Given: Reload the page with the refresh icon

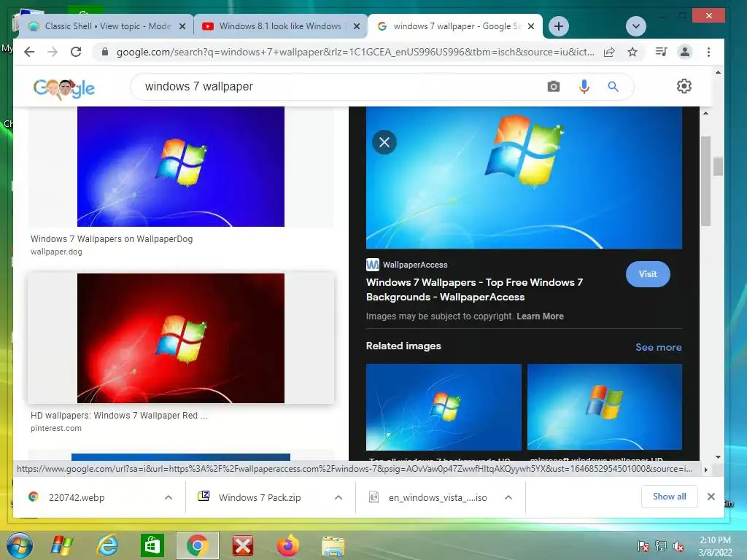Looking at the screenshot, I should [x=76, y=52].
